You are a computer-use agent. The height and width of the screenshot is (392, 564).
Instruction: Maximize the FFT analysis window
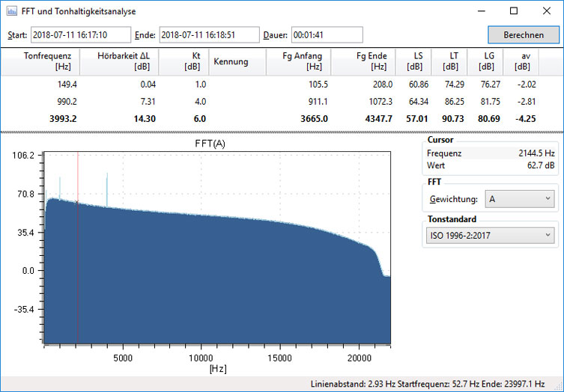click(514, 12)
